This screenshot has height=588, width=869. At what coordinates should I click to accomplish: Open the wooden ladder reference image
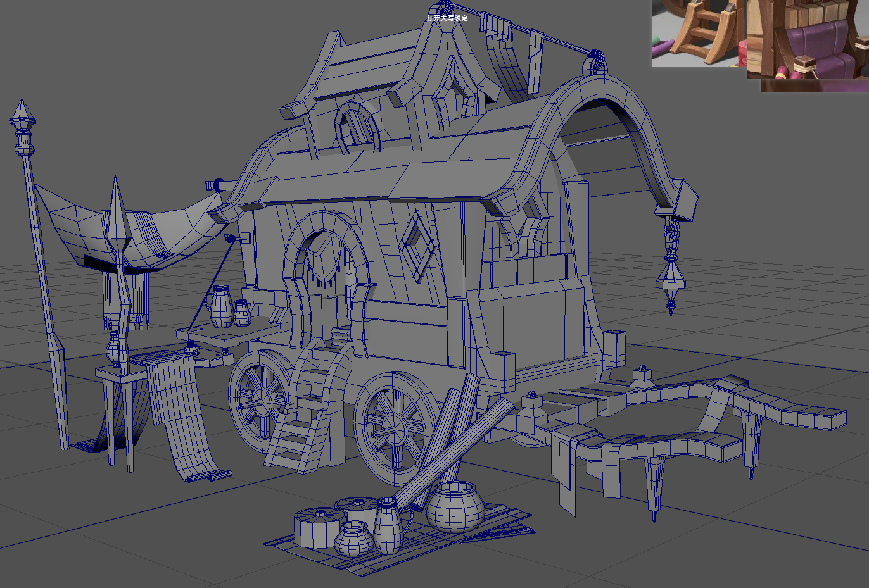pyautogui.click(x=699, y=33)
